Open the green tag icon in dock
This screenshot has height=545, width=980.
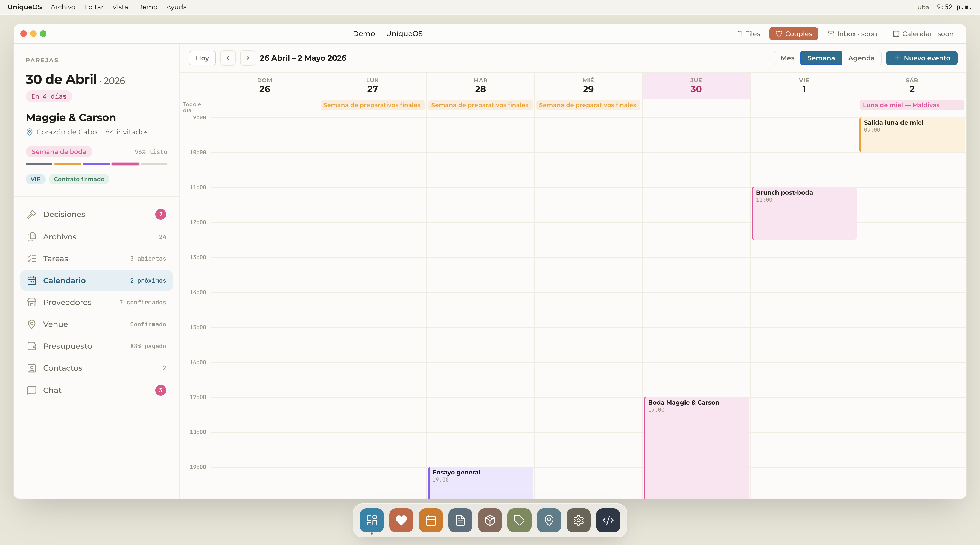519,520
